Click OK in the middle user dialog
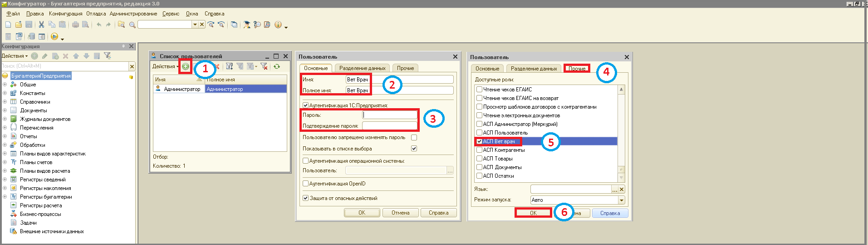This screenshot has width=868, height=245. pos(362,213)
